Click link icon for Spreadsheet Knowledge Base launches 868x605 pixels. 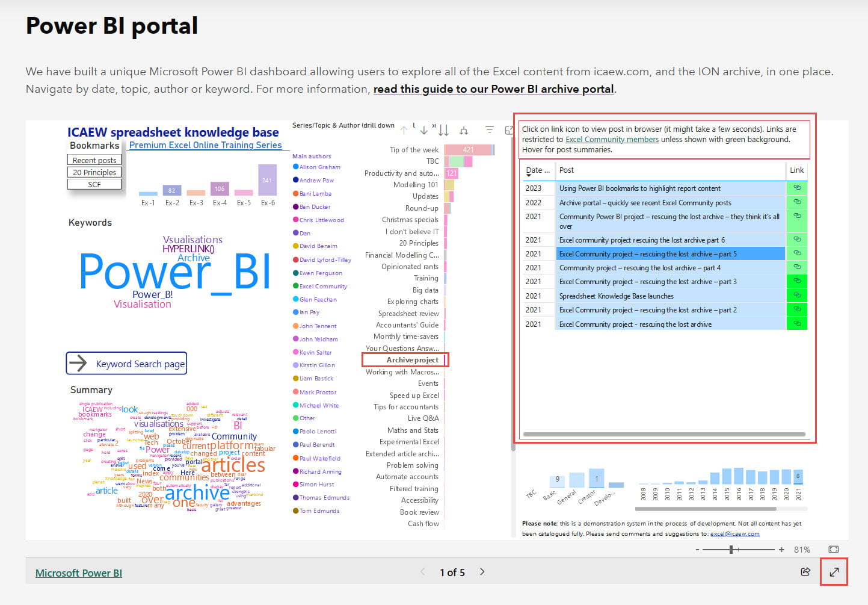tap(797, 296)
